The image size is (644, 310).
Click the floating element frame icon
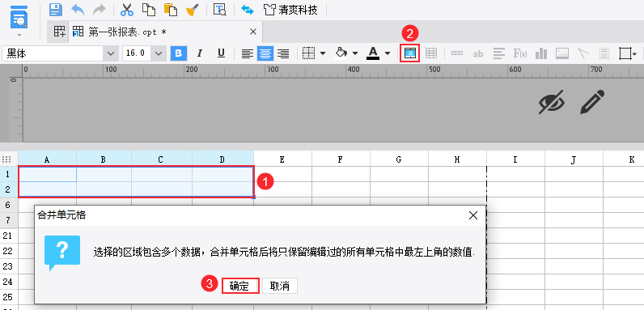(x=625, y=53)
